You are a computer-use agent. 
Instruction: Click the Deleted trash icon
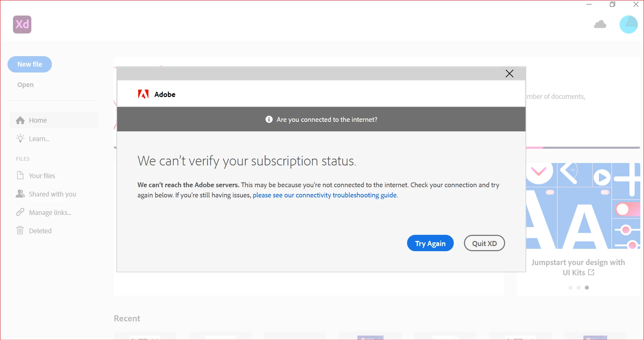click(x=20, y=230)
